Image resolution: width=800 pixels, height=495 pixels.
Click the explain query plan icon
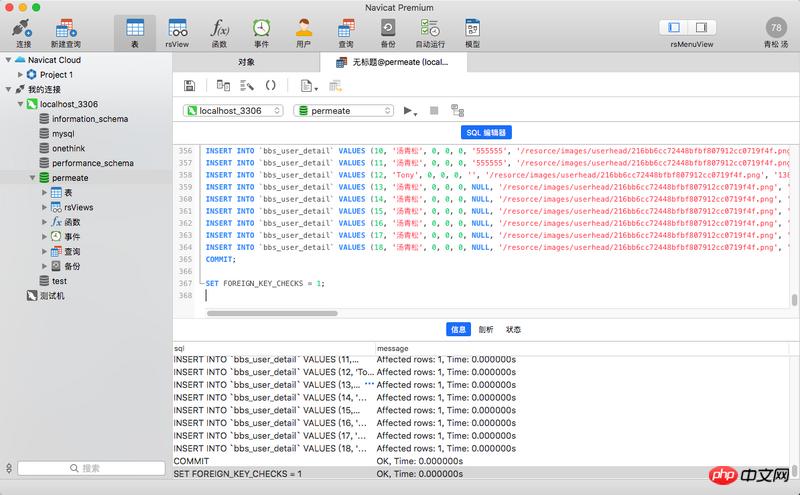pyautogui.click(x=457, y=110)
